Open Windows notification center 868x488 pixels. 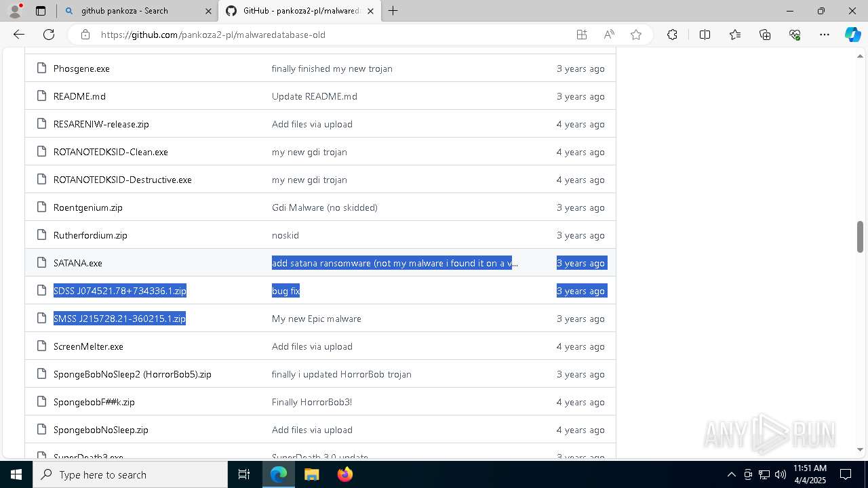click(846, 474)
